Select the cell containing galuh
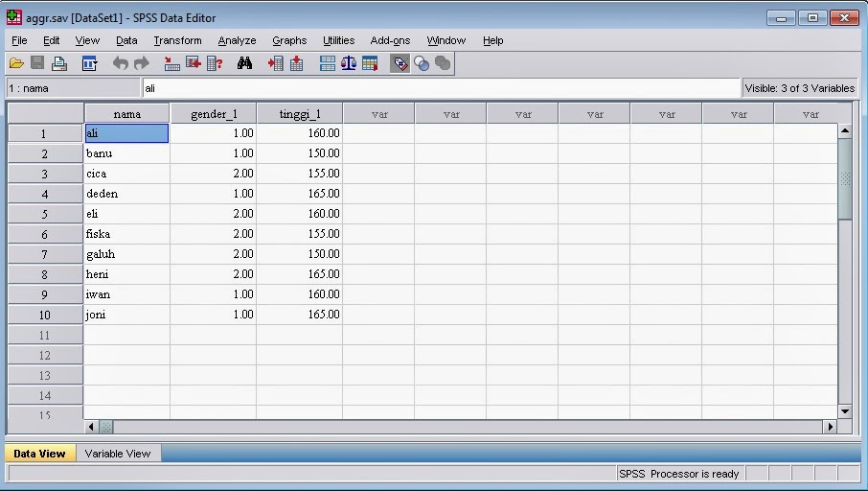 tap(126, 254)
